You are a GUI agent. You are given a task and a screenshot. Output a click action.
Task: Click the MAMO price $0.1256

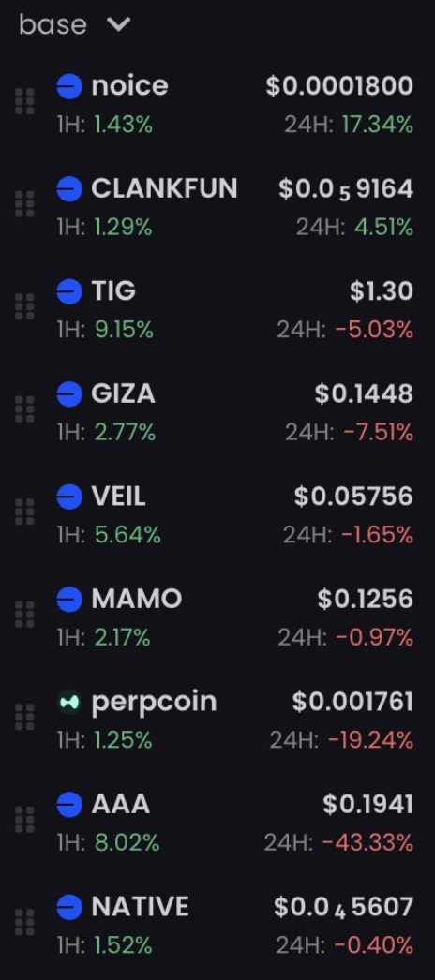[365, 600]
